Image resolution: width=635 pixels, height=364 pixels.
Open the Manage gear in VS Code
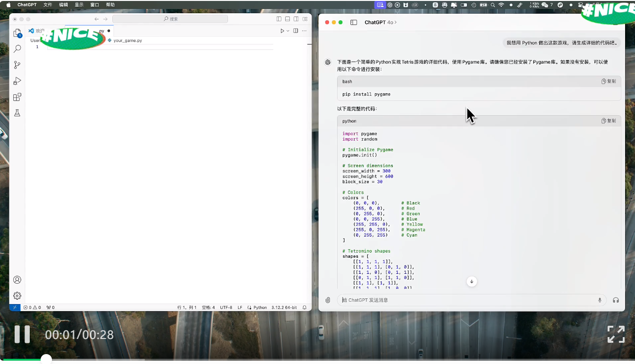point(17,296)
